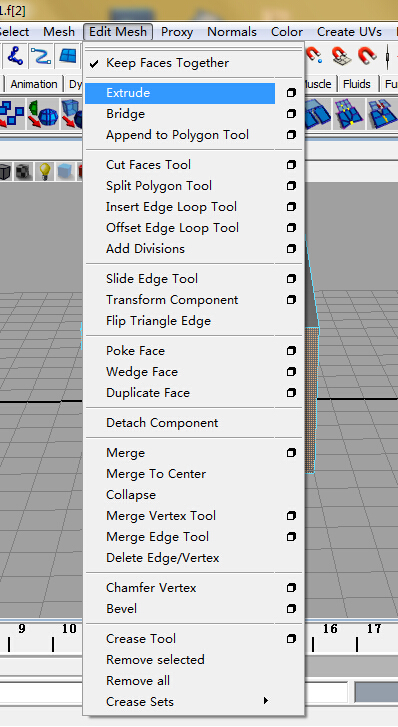
Task: Open Cut Faces Tool option box
Action: pyautogui.click(x=291, y=165)
